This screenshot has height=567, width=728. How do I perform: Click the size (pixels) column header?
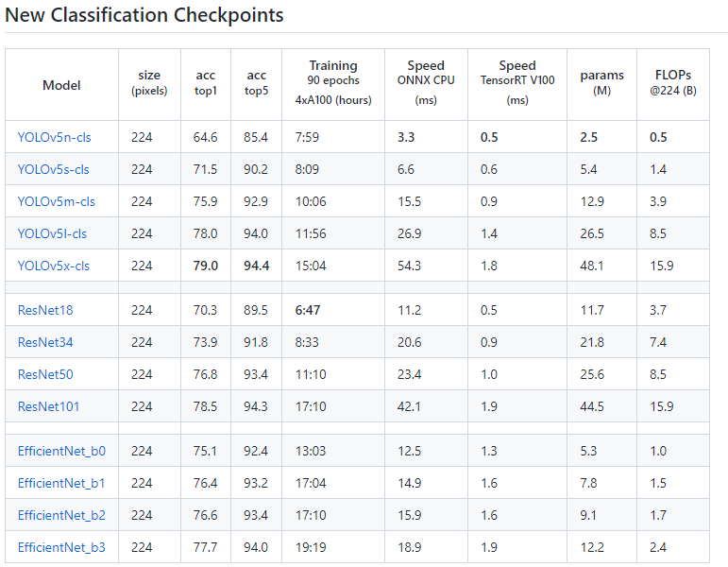click(149, 83)
